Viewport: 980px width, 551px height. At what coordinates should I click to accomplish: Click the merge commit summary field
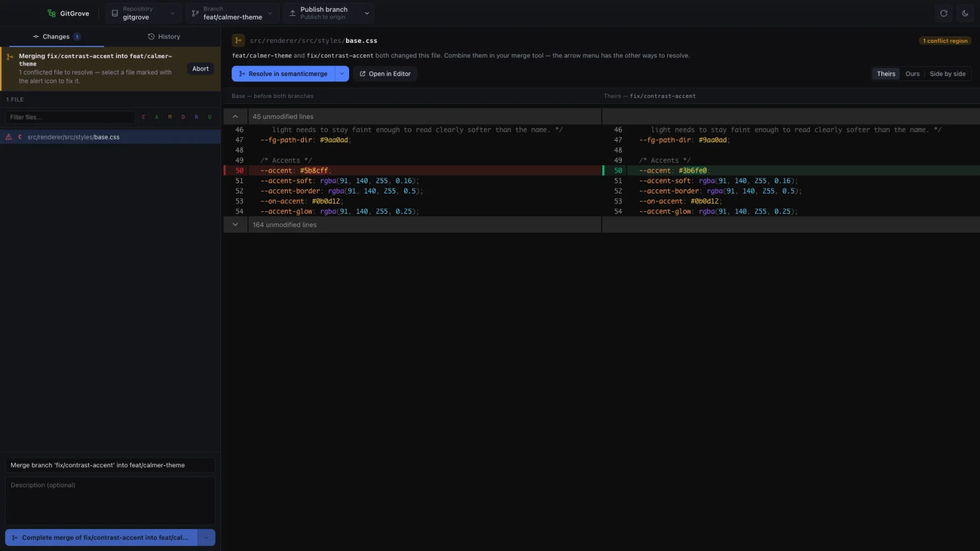point(110,465)
